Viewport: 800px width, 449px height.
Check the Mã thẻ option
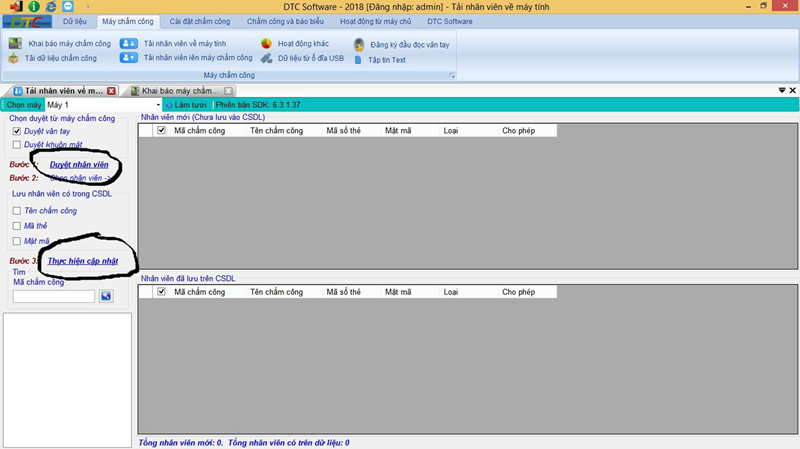point(16,226)
